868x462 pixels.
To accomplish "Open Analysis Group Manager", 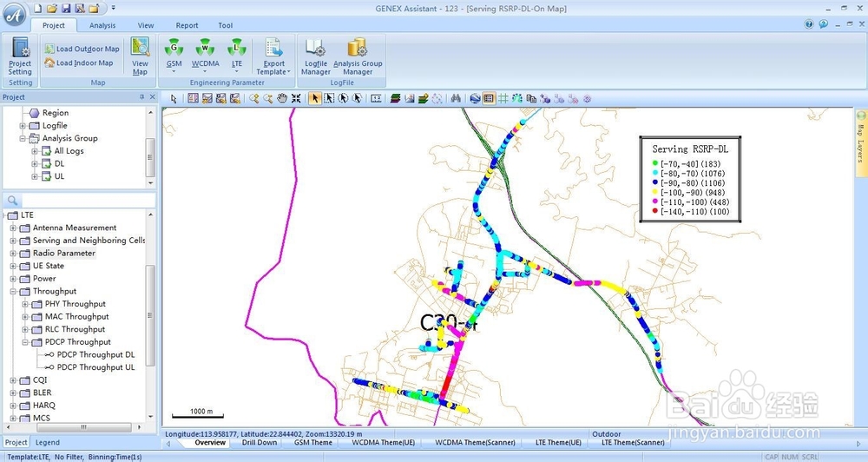I will 358,56.
